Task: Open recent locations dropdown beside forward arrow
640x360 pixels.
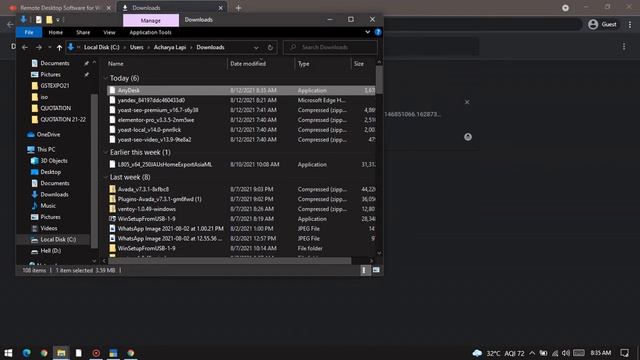Action: (x=49, y=47)
